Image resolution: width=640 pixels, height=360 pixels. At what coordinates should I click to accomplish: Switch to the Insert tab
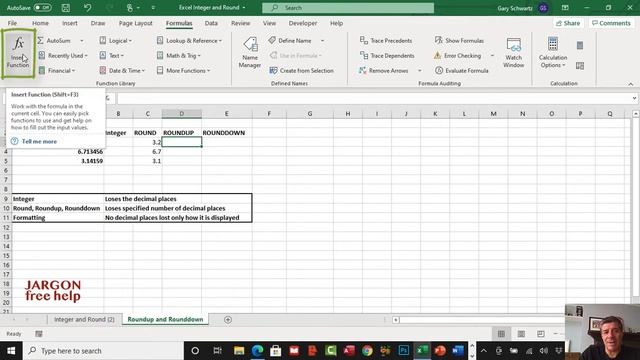(70, 23)
